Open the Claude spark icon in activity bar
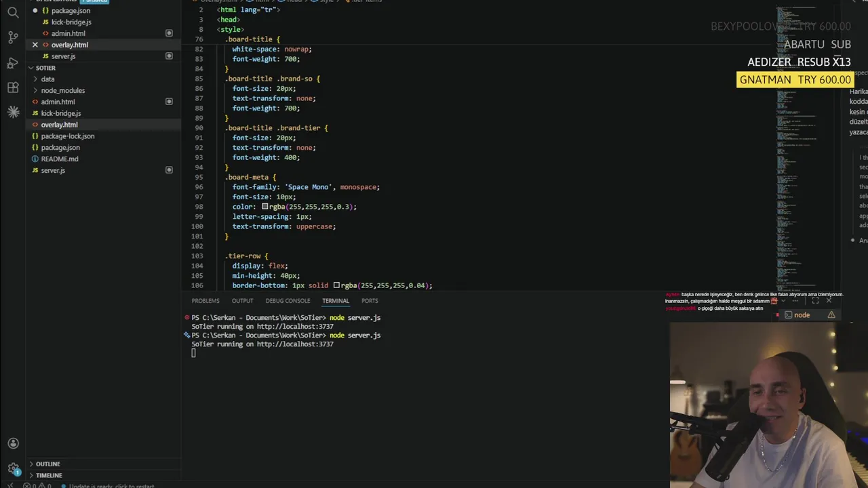868x488 pixels. click(x=13, y=113)
